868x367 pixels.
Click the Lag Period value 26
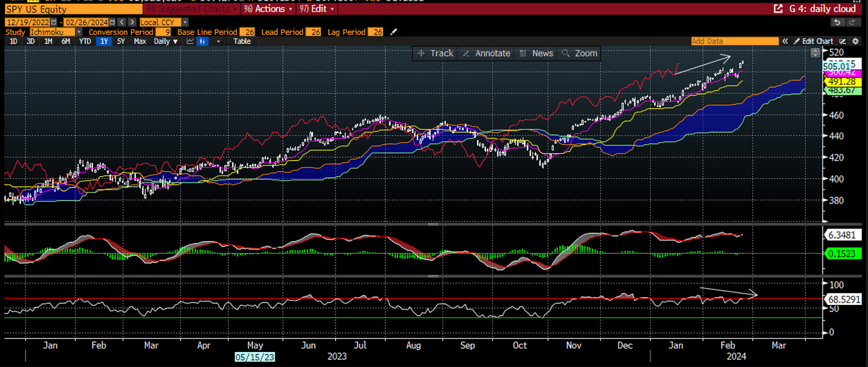pos(376,32)
